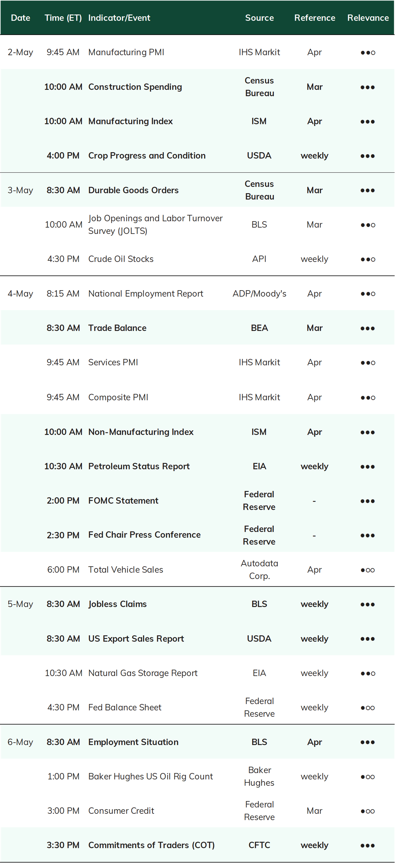Image resolution: width=395 pixels, height=868 pixels.
Task: Click relevance dots for Total Vehicle Sales
Action: tap(368, 570)
